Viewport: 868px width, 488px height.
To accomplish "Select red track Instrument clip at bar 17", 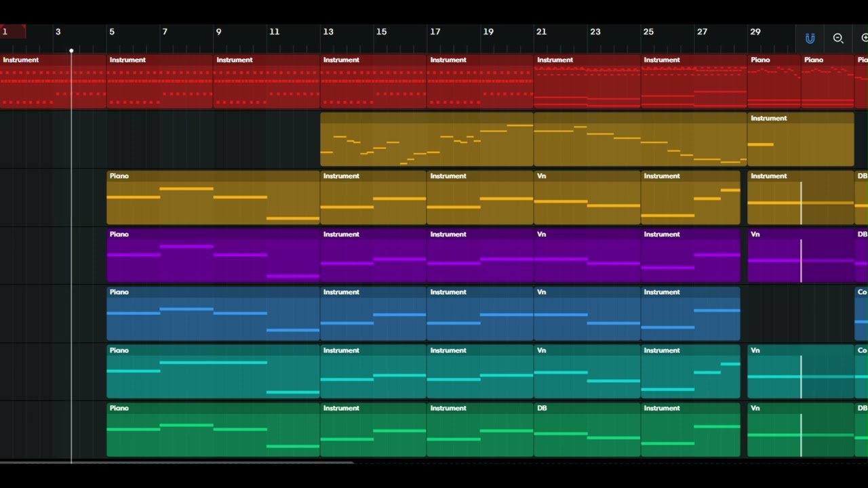I will point(480,81).
